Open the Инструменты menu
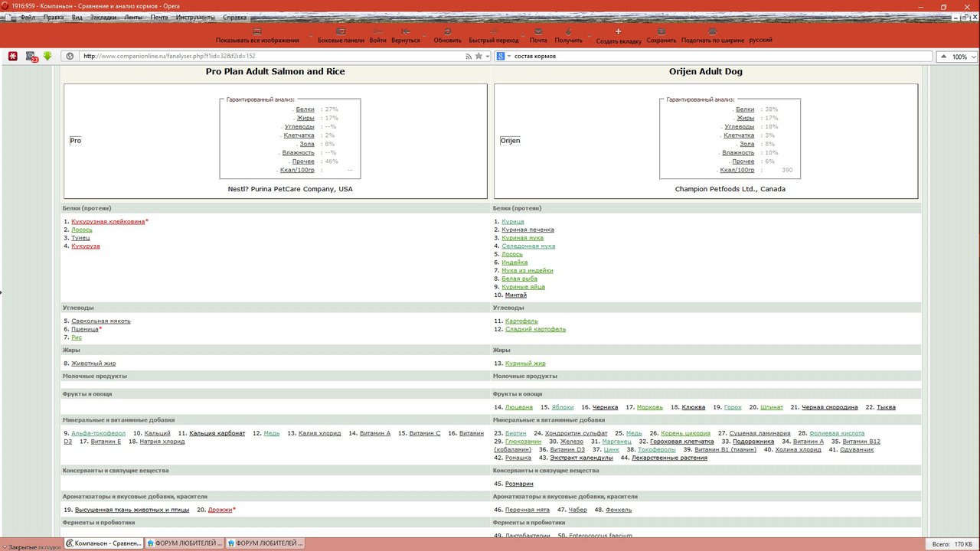 [195, 16]
